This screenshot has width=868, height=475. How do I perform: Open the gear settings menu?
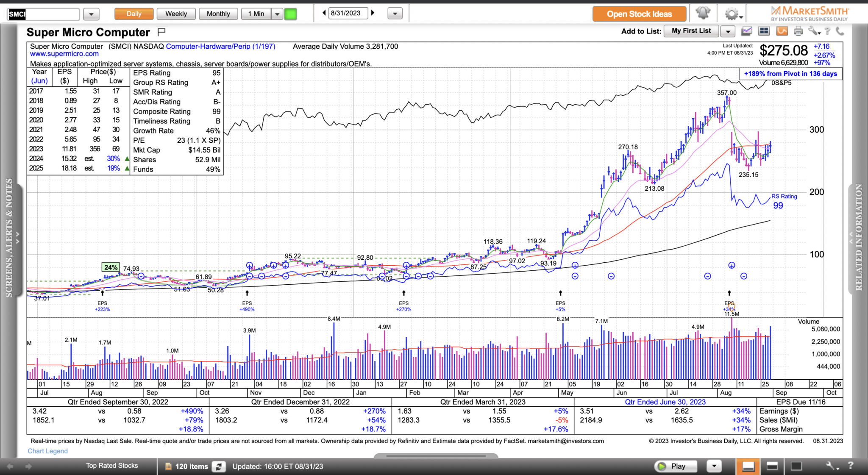tap(733, 14)
